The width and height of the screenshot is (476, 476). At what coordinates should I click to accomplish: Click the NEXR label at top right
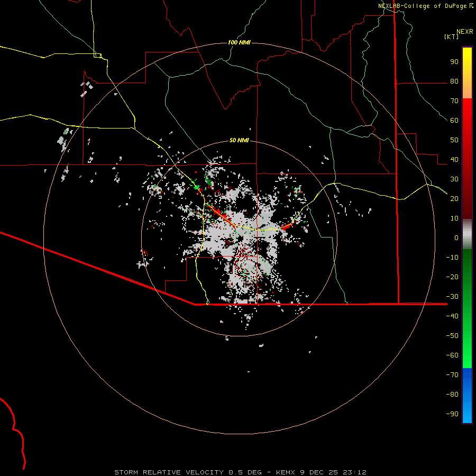click(x=465, y=32)
